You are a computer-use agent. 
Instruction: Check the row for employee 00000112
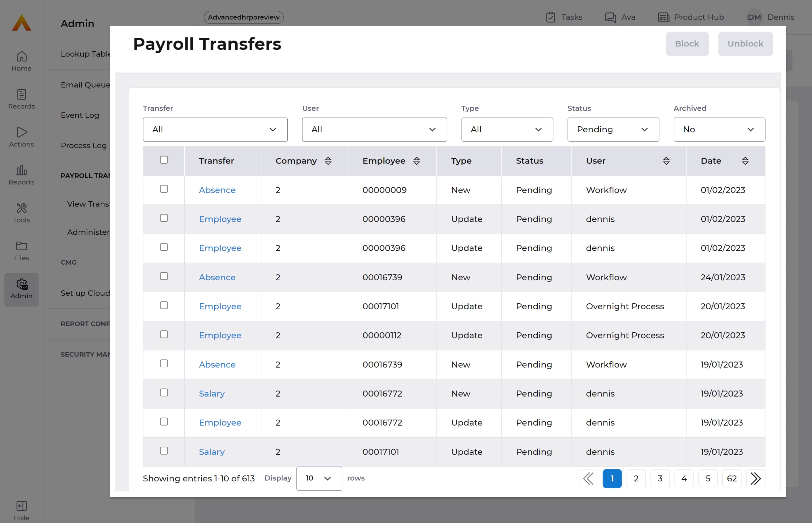164,334
